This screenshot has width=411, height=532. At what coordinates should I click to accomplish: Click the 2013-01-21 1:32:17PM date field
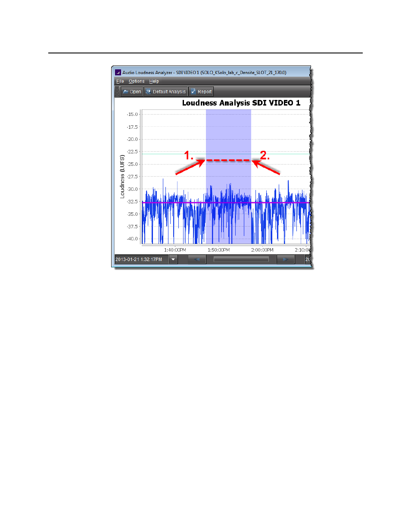(x=142, y=259)
